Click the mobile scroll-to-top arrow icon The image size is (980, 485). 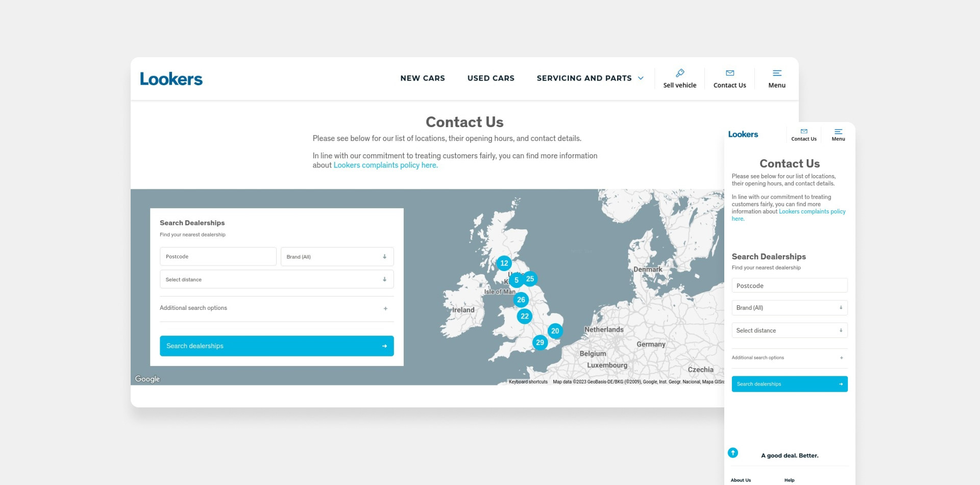pos(733,453)
